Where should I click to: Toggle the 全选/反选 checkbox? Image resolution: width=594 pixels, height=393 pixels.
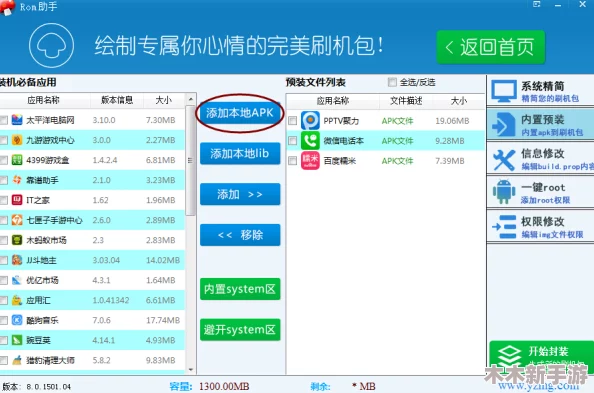tap(392, 82)
